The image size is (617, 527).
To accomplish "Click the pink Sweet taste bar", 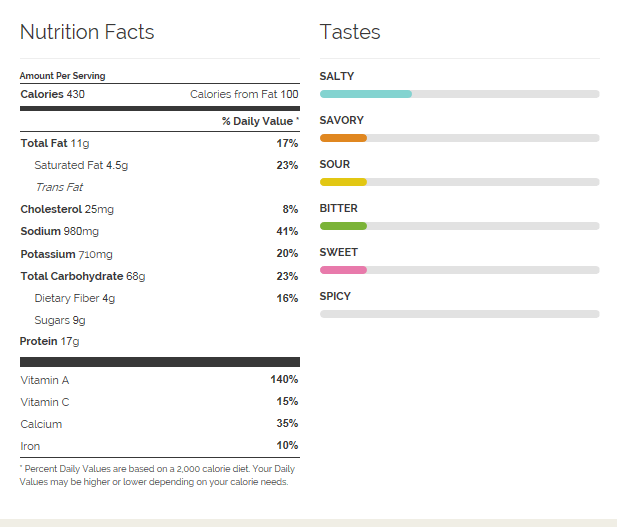I will 343,270.
